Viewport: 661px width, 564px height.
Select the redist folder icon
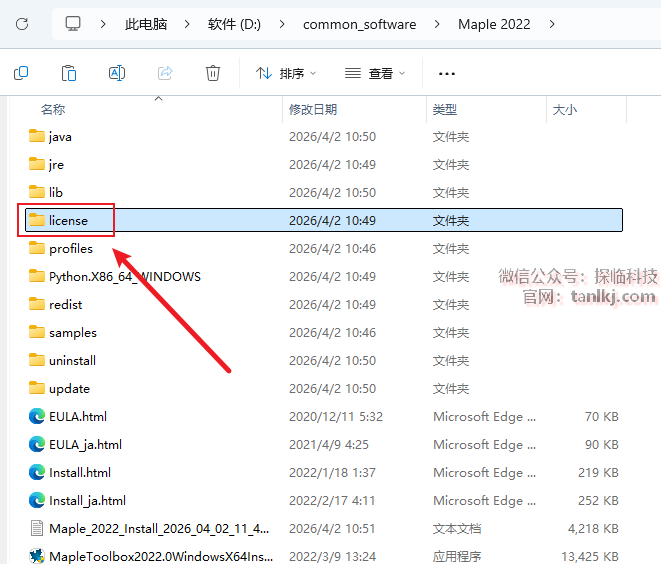click(x=37, y=304)
